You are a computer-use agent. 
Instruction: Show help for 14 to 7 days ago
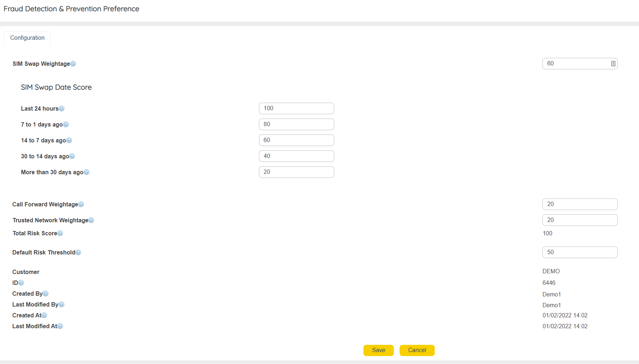click(69, 140)
